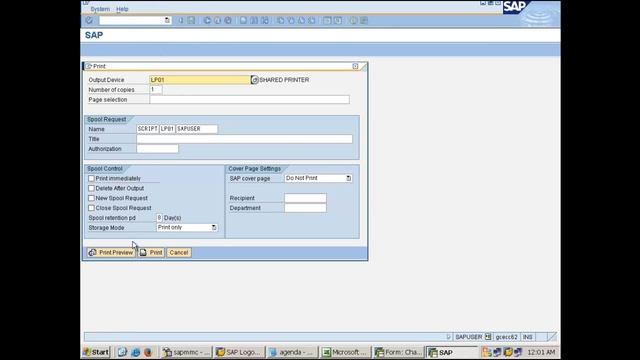Click the Print button in dialog

[x=151, y=253]
